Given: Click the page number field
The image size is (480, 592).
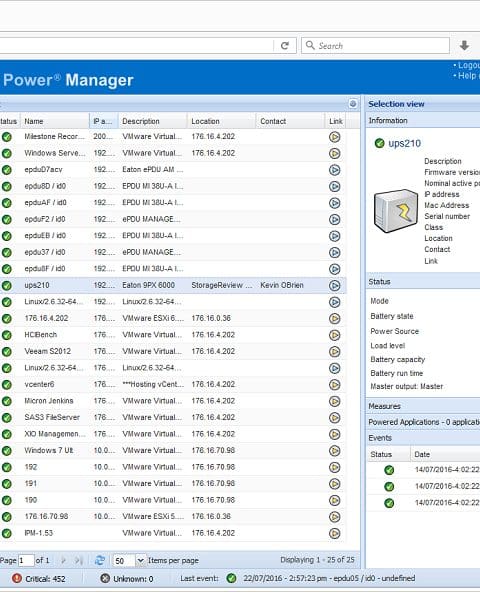Looking at the screenshot, I should [26, 561].
